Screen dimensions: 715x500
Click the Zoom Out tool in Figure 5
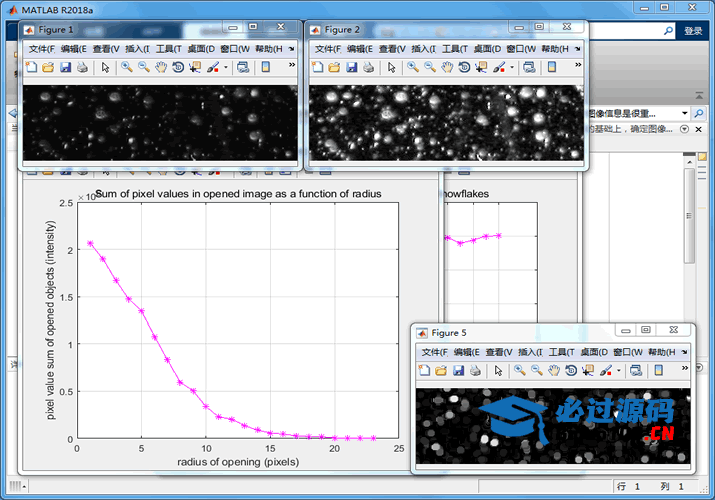[537, 371]
